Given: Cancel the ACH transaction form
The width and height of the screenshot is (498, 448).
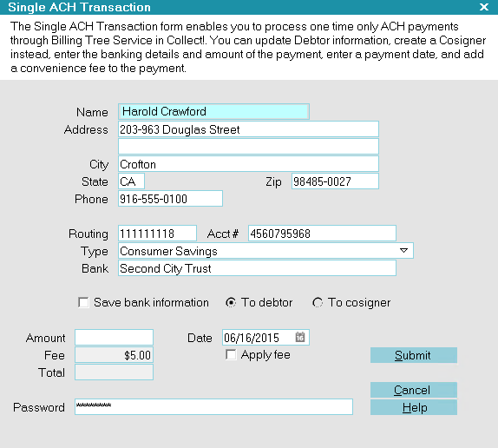Looking at the screenshot, I should pos(414,390).
